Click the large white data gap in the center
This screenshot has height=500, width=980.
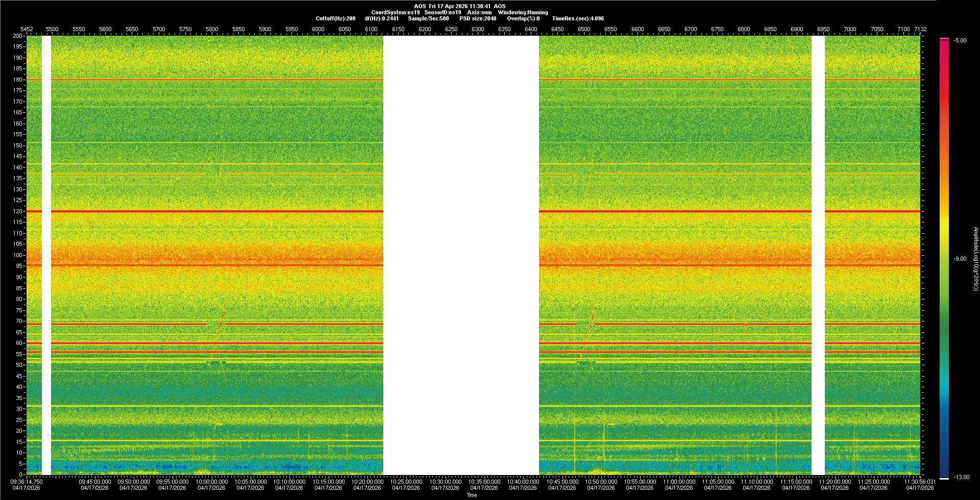[x=461, y=255]
